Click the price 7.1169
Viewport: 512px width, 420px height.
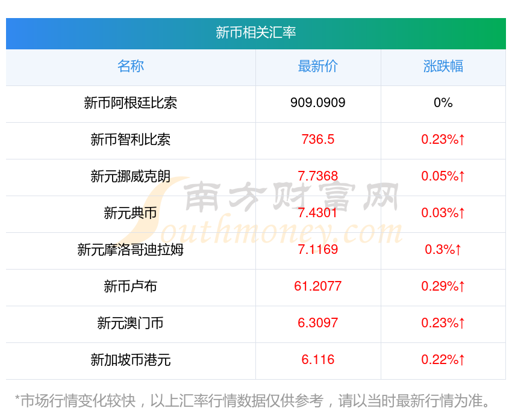[x=317, y=250]
